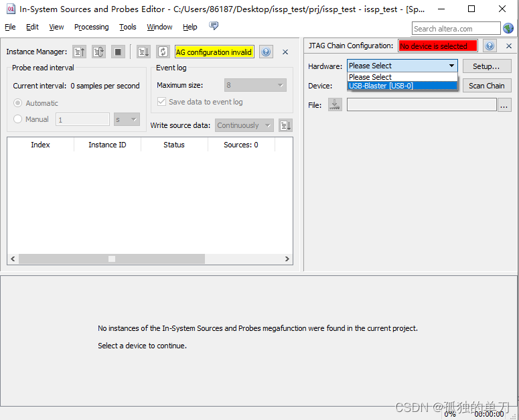Click the browse ... button for File
Screen dimensions: 519x420
504,105
